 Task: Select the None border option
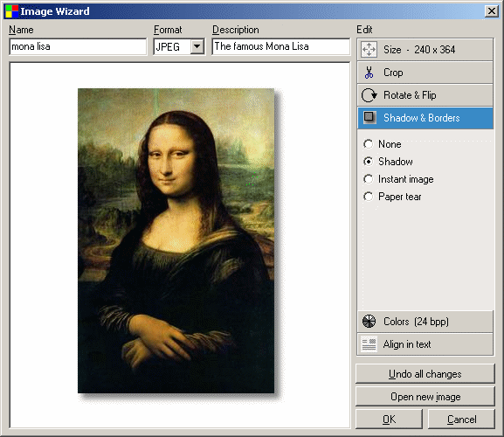point(369,144)
